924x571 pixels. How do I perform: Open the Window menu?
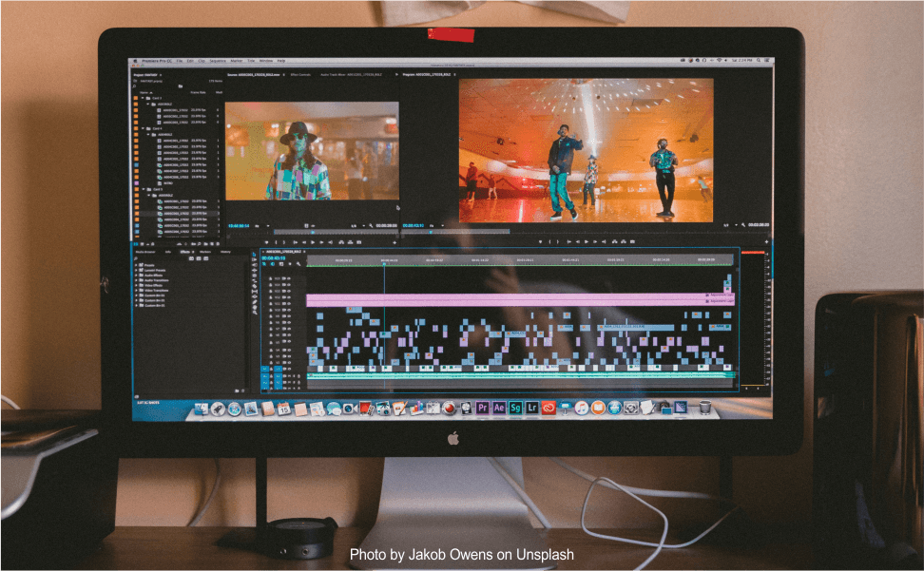click(266, 61)
